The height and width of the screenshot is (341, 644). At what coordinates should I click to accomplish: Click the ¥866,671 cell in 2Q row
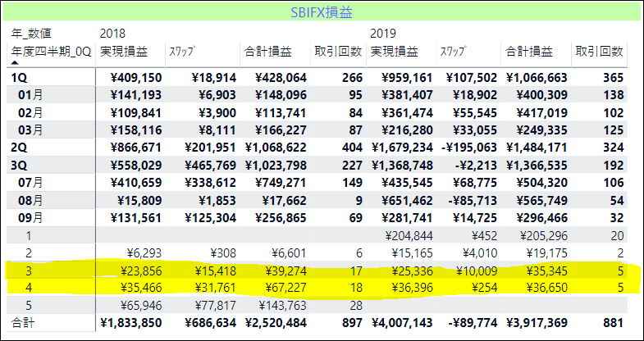(136, 148)
